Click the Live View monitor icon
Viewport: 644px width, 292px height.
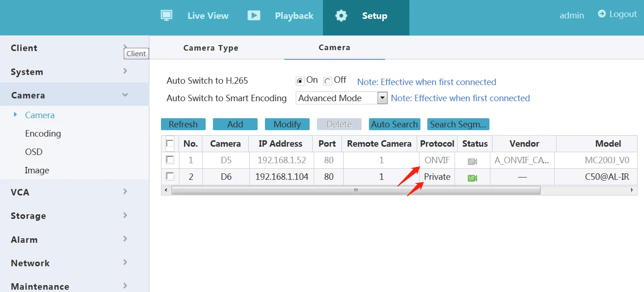click(167, 15)
